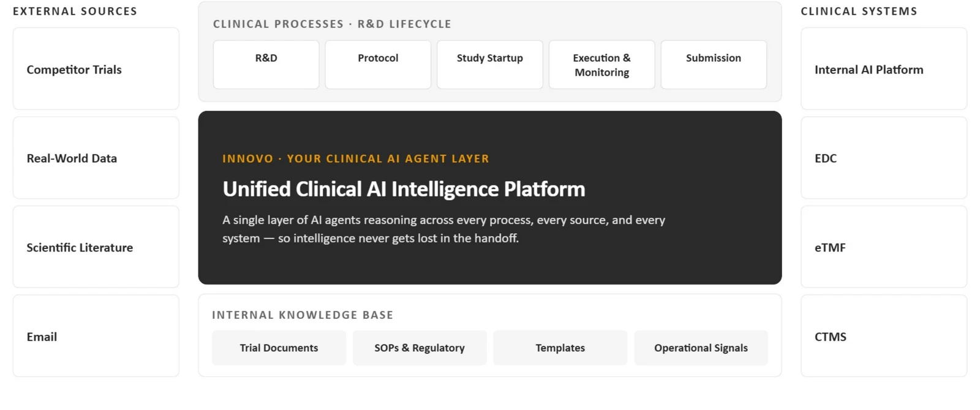The width and height of the screenshot is (980, 410).
Task: Select the Email source card
Action: pos(96,336)
